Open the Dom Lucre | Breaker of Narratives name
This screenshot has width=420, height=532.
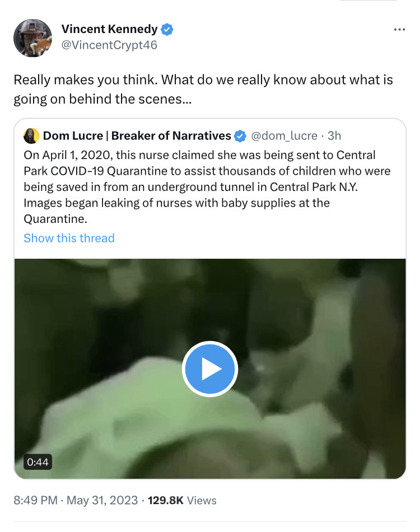137,136
